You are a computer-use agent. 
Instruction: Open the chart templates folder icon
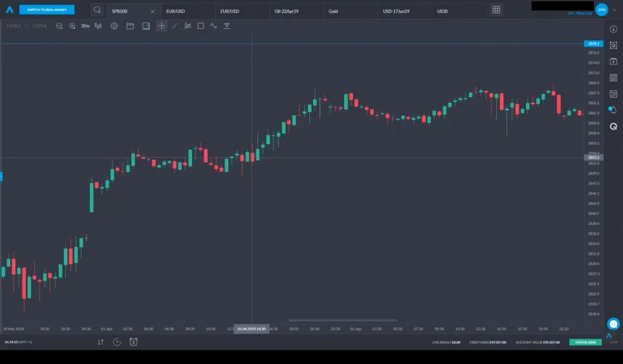click(x=130, y=26)
